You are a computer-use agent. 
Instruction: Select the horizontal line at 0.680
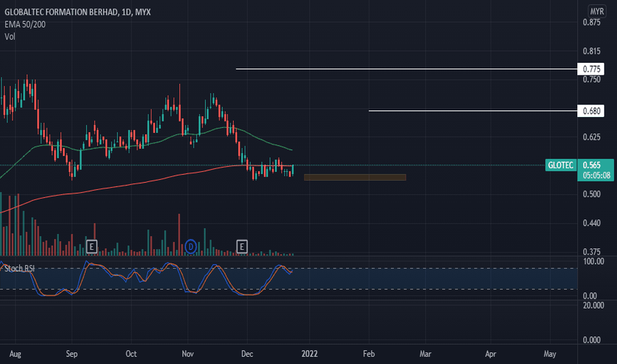[x=473, y=111]
